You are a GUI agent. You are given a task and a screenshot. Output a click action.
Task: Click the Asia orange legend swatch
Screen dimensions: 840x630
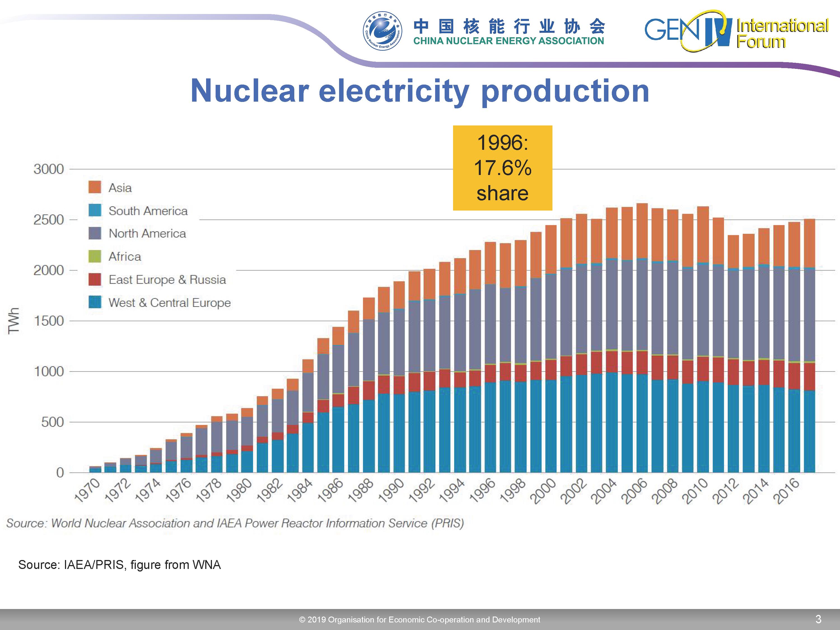point(95,187)
